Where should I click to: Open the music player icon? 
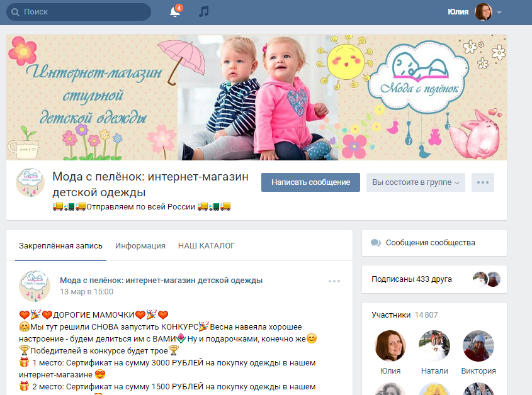(x=203, y=12)
